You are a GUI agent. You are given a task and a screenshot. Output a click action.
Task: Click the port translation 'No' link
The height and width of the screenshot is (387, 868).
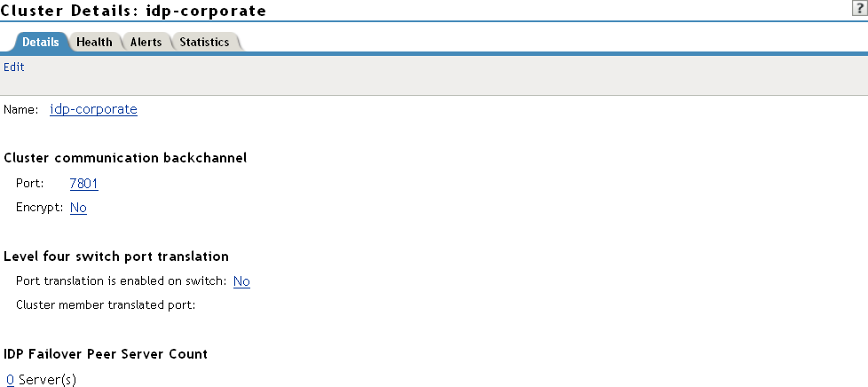pos(241,281)
